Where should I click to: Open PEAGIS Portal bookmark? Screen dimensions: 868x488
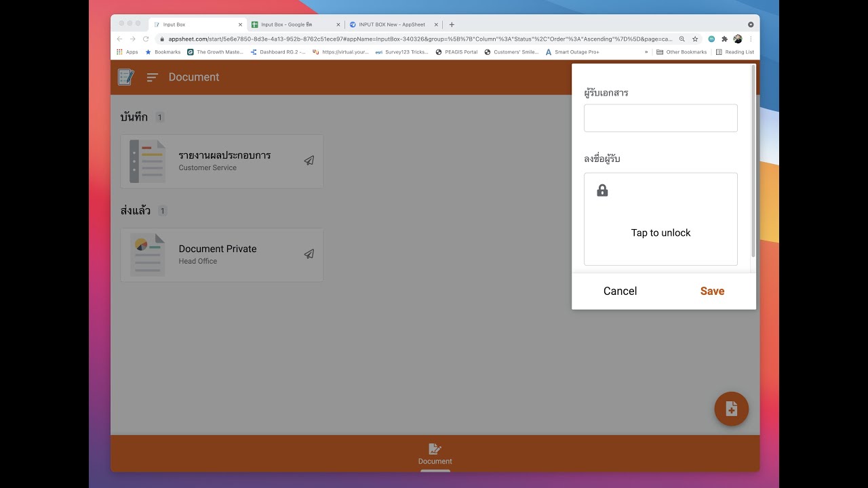(x=456, y=52)
